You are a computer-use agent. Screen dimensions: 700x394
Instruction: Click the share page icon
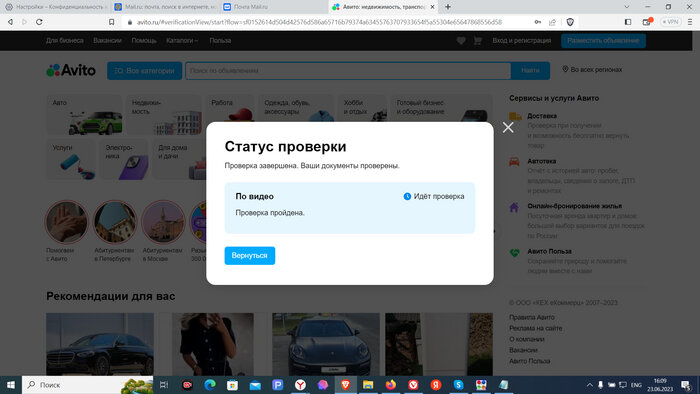point(553,22)
